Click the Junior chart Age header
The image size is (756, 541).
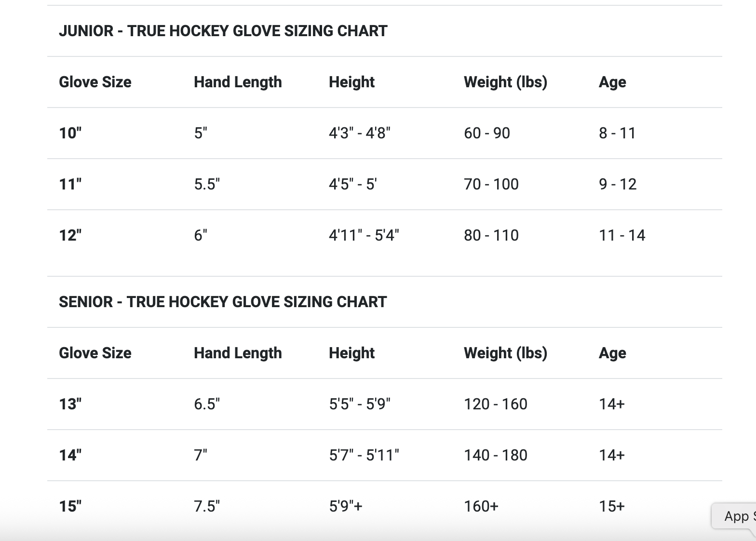(x=612, y=82)
